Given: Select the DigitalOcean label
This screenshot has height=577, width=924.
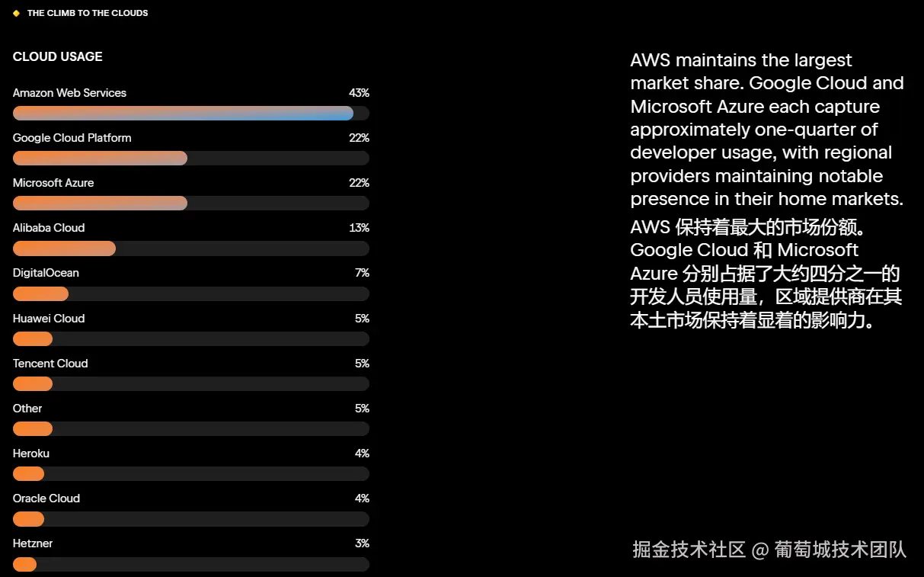Looking at the screenshot, I should point(46,273).
